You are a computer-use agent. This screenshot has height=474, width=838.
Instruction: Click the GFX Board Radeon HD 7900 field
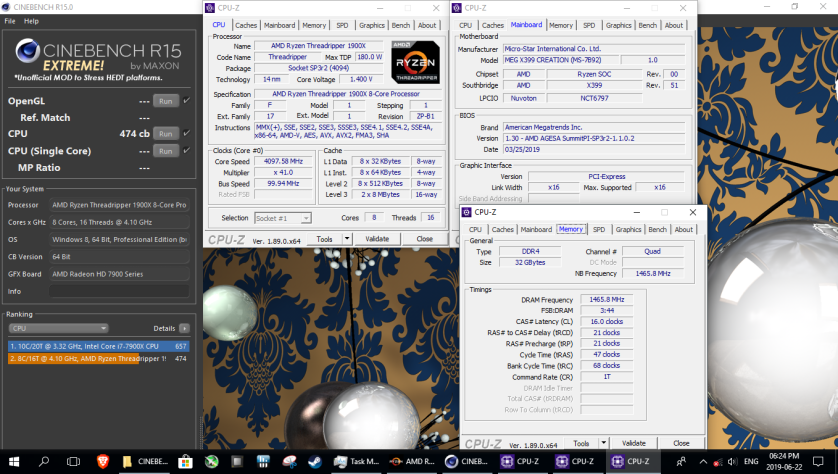(119, 274)
